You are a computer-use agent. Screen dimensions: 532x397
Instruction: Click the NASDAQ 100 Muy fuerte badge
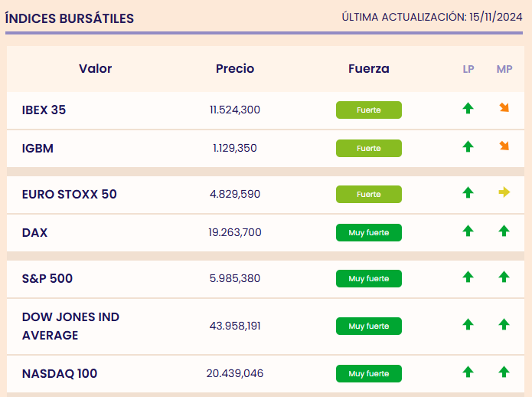point(368,374)
